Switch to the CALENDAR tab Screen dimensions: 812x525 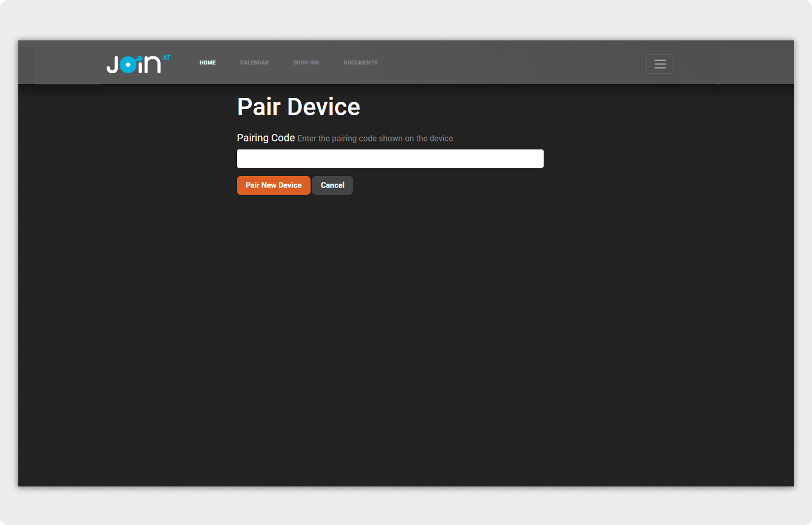click(254, 63)
